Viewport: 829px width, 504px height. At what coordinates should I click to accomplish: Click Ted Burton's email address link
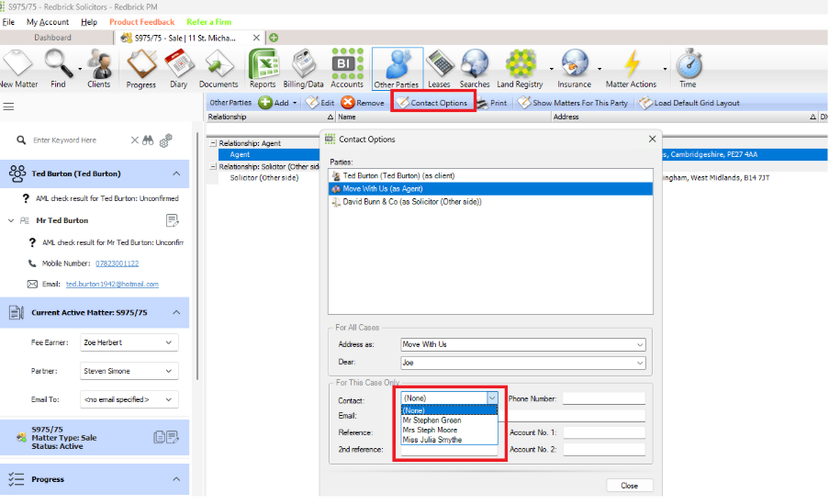pyautogui.click(x=112, y=285)
